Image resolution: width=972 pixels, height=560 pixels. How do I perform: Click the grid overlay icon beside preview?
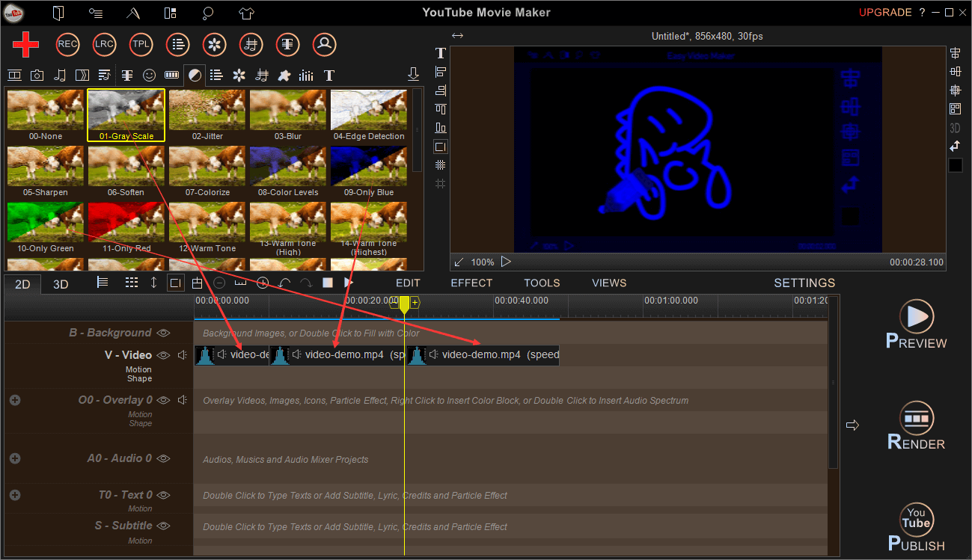click(440, 165)
